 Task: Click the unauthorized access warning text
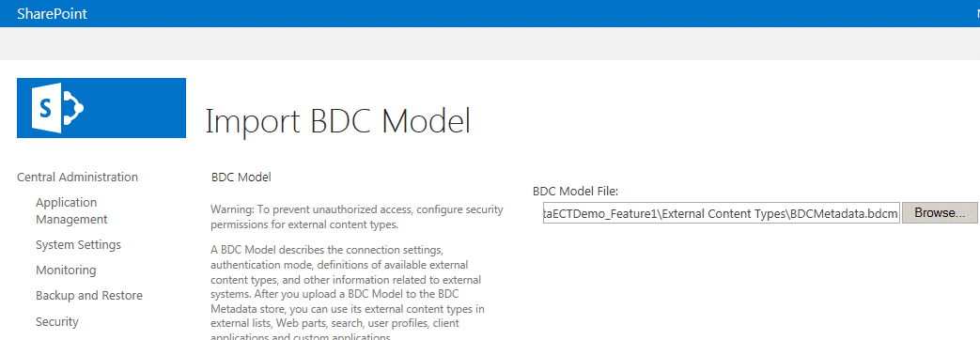(357, 217)
